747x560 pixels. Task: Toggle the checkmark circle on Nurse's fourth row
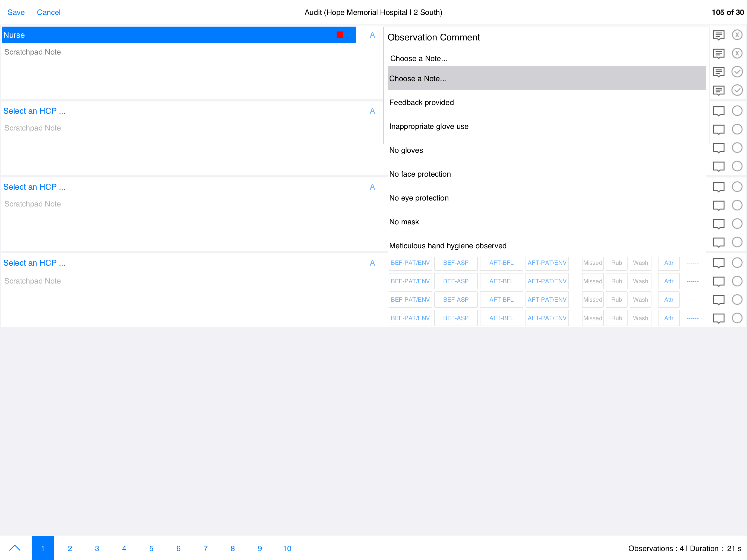737,90
